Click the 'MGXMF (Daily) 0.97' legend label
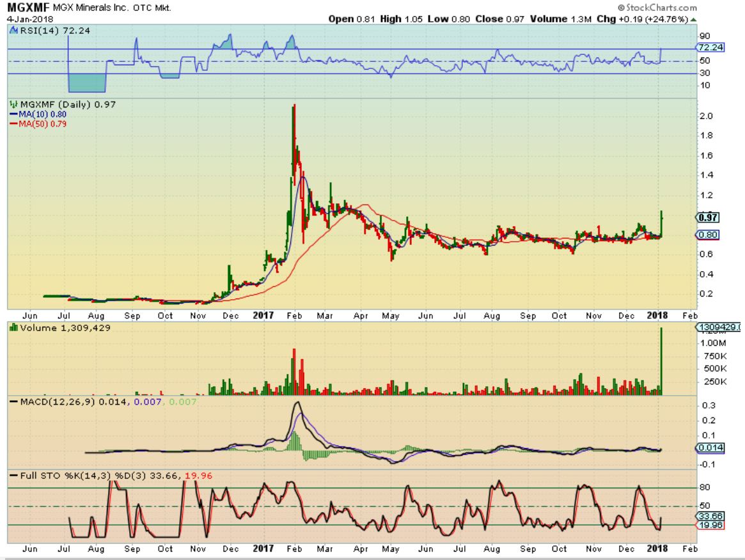This screenshot has height=560, width=745. point(68,104)
